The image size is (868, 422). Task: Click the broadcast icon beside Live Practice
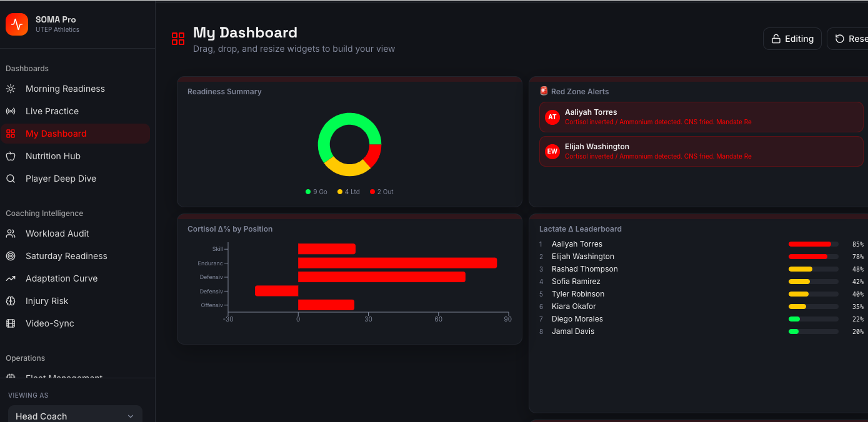tap(11, 111)
